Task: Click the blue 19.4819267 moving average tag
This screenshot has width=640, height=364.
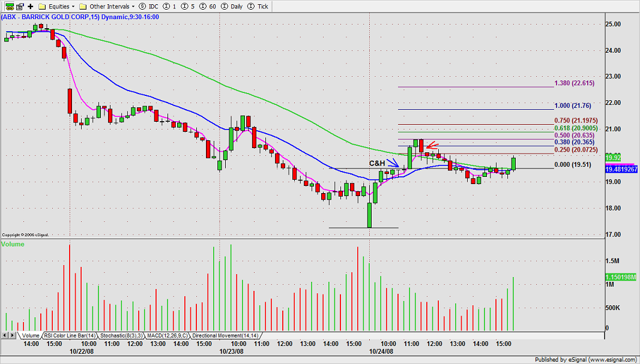Action: [620, 169]
